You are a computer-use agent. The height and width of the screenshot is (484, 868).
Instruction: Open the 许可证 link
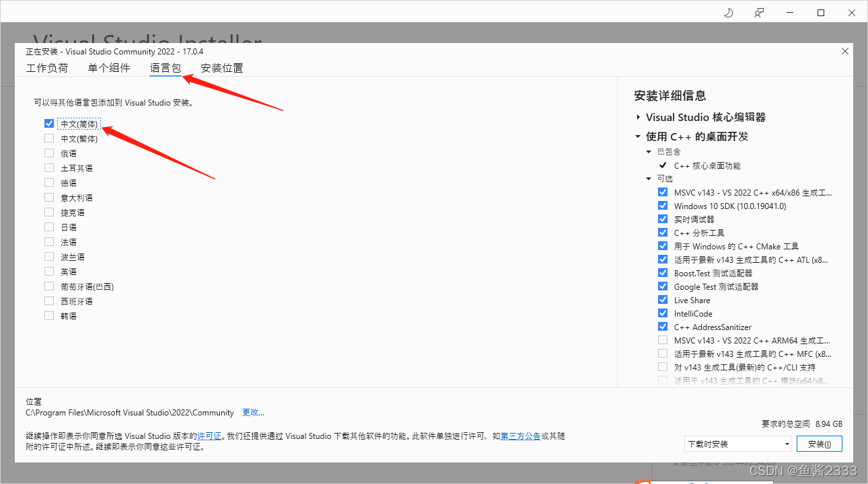coord(209,436)
